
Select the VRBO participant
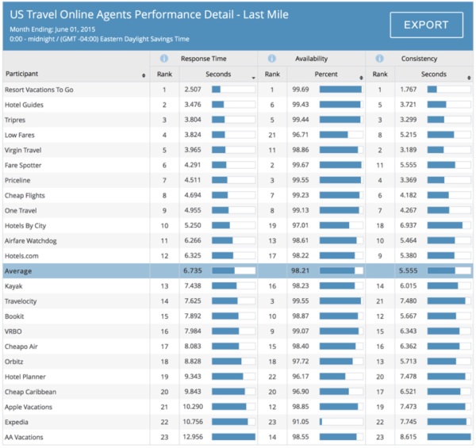(x=13, y=331)
